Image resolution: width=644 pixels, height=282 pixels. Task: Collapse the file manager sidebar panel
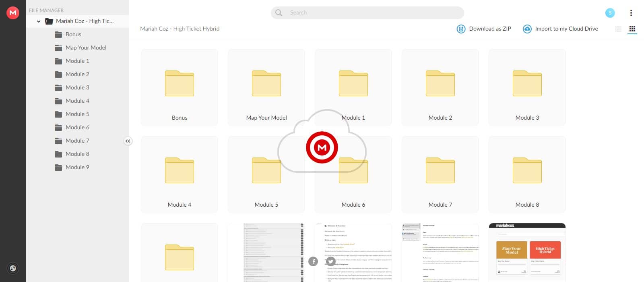coord(128,141)
